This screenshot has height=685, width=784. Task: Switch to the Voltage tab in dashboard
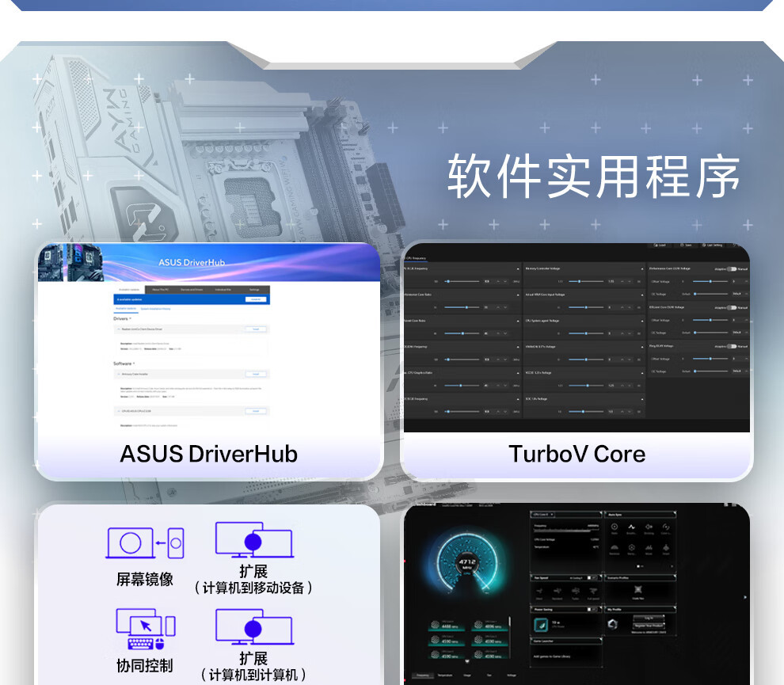[512, 675]
